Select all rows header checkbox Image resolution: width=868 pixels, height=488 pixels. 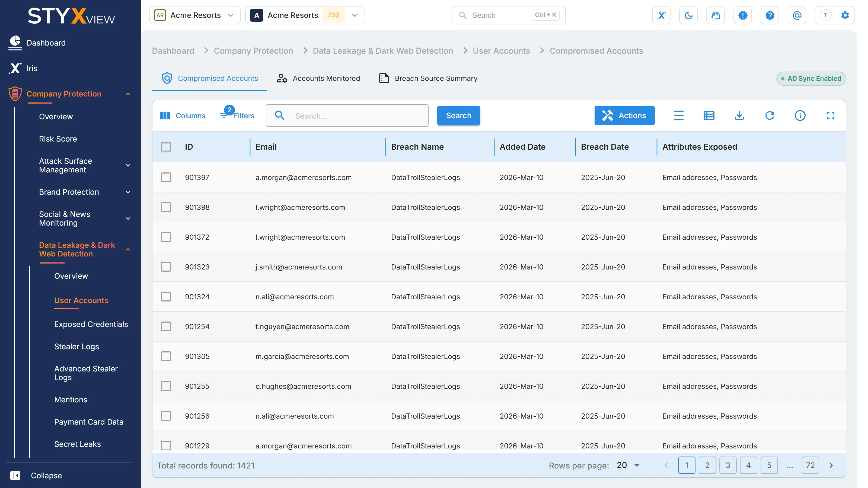[x=166, y=147]
